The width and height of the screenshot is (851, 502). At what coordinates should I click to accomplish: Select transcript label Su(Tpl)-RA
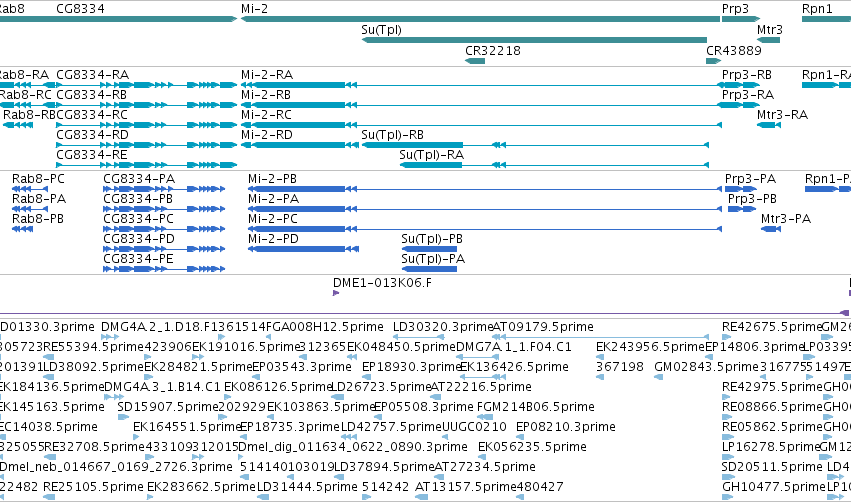tap(431, 155)
